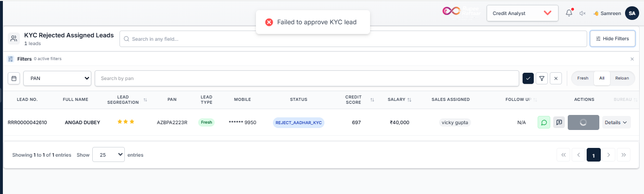Change the entries per page dropdown
This screenshot has width=644, height=194.
pos(108,155)
